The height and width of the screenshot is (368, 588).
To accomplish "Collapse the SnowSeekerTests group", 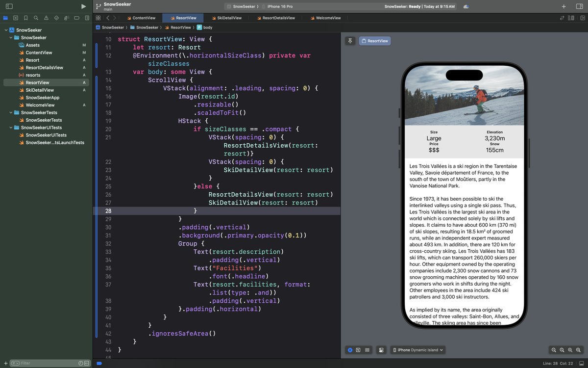I will (x=11, y=112).
